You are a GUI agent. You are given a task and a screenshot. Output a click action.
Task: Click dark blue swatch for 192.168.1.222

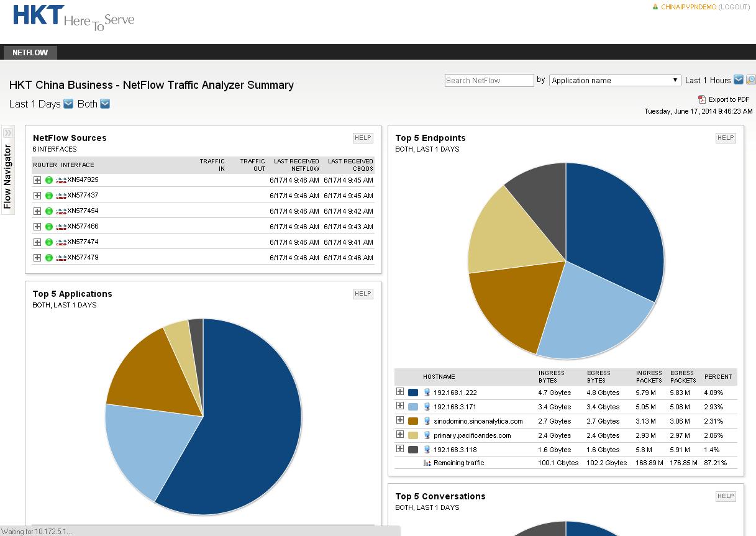click(413, 393)
